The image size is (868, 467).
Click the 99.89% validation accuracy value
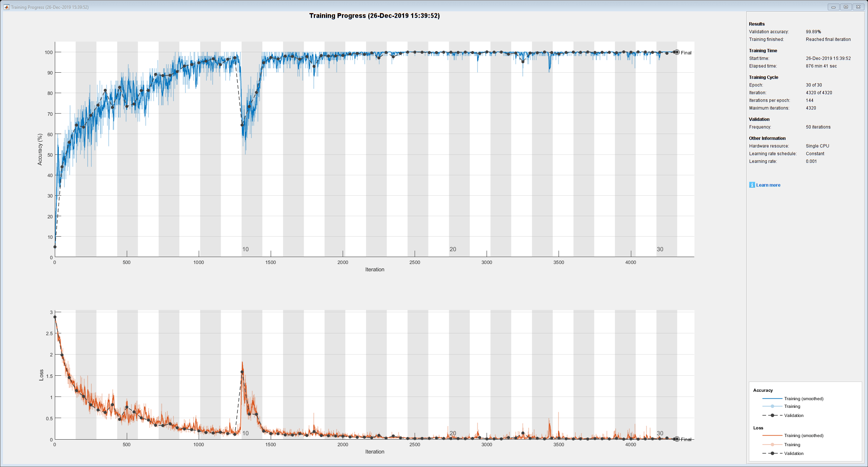(813, 32)
